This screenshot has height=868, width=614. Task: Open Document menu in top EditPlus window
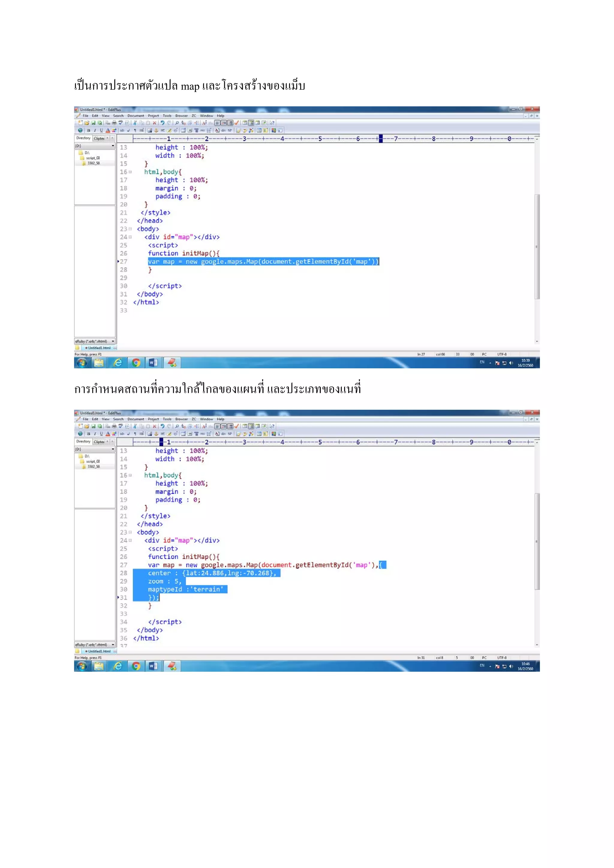coord(135,116)
